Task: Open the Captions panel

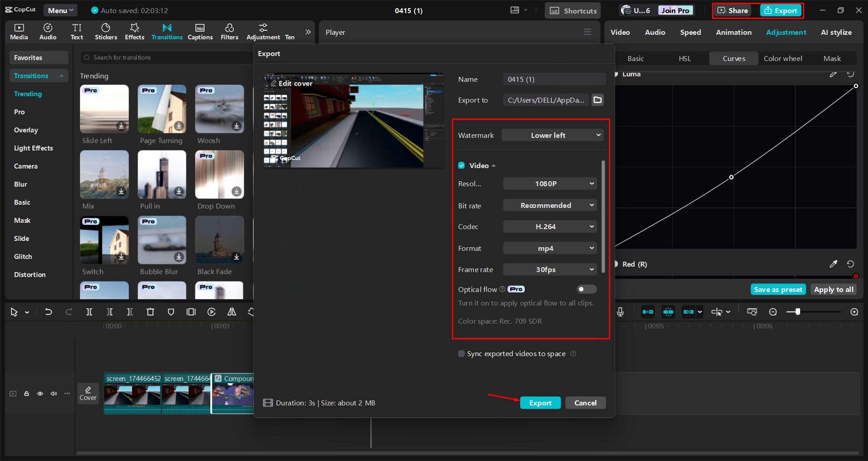Action: tap(200, 32)
